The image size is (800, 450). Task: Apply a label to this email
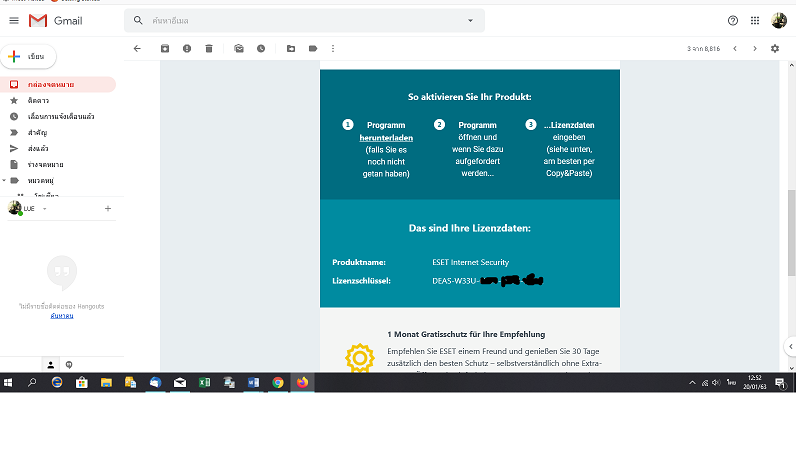coord(313,48)
